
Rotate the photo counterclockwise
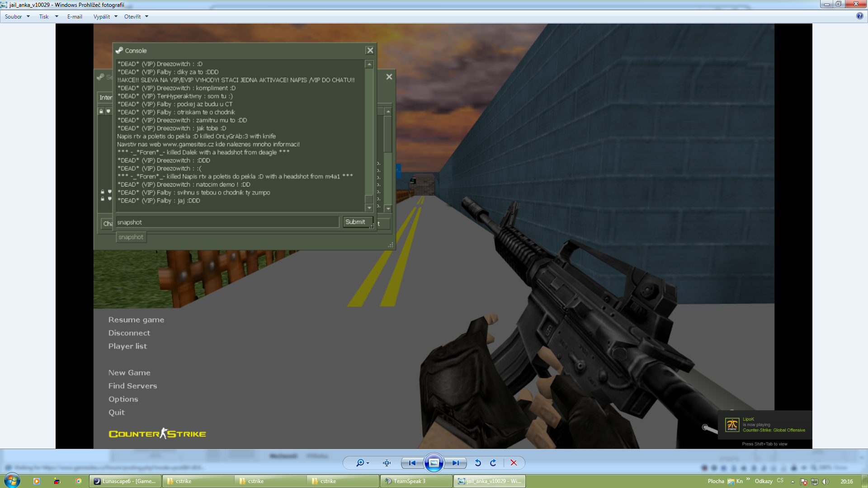(x=478, y=463)
